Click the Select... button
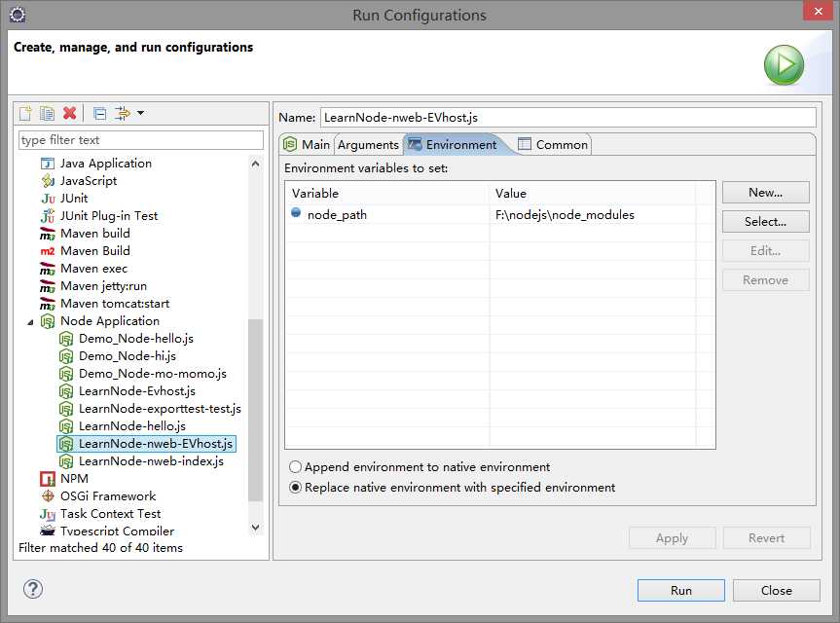 (765, 222)
